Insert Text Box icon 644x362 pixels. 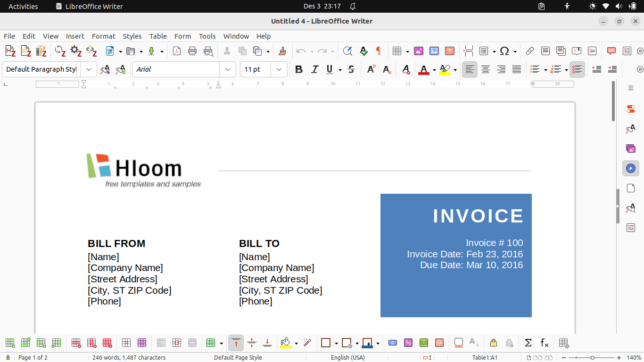pos(450,51)
